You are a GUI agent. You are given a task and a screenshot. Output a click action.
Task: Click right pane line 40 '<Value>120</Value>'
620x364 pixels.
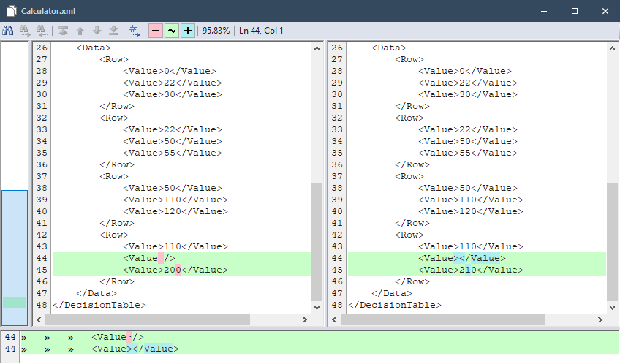click(x=471, y=211)
